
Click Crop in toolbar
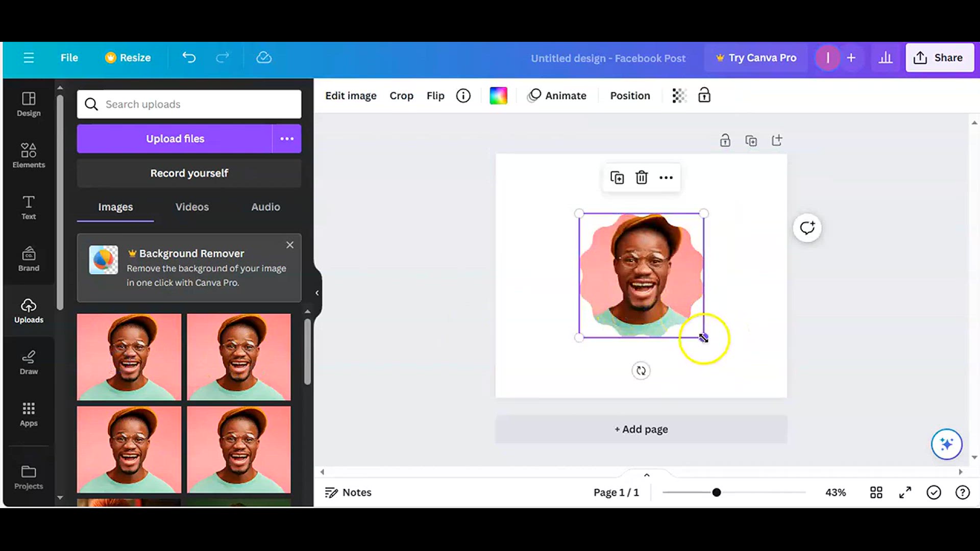pos(401,96)
